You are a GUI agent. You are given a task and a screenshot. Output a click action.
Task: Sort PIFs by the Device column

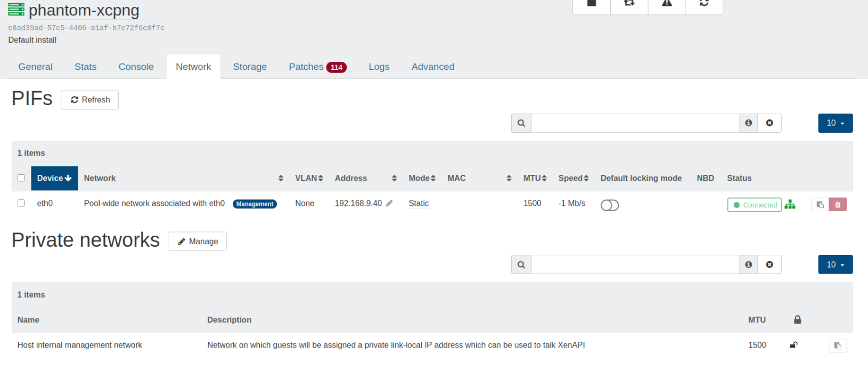54,178
